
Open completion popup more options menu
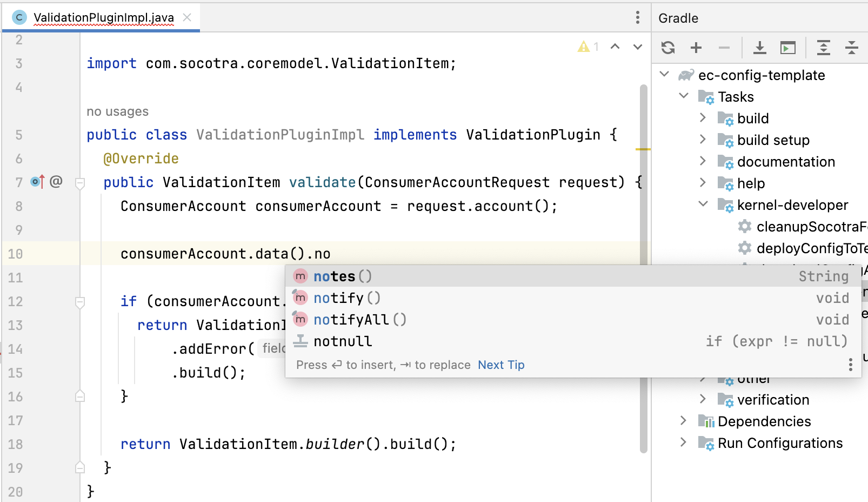pos(851,365)
